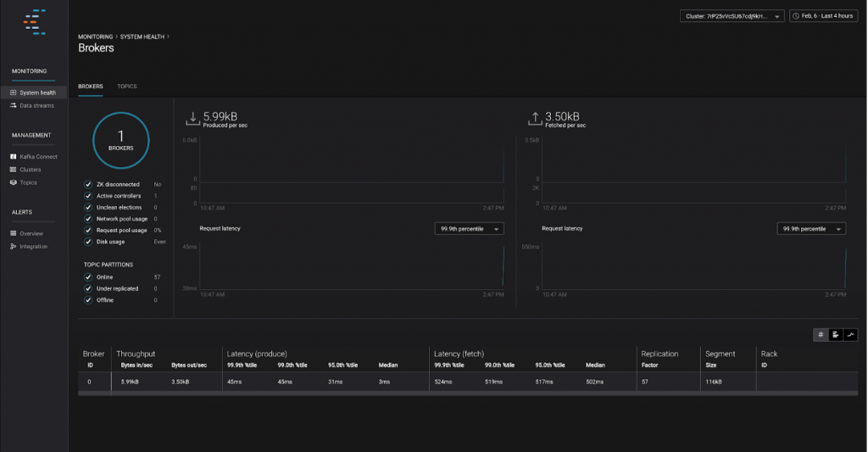Switch to the Topics tab
Viewport: 868px width, 452px height.
pyautogui.click(x=127, y=86)
